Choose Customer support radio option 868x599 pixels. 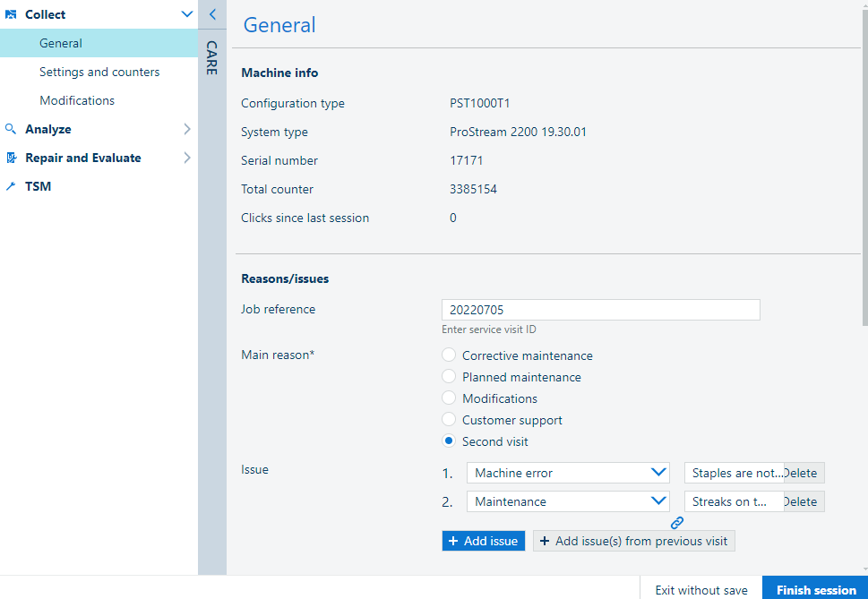(x=449, y=420)
